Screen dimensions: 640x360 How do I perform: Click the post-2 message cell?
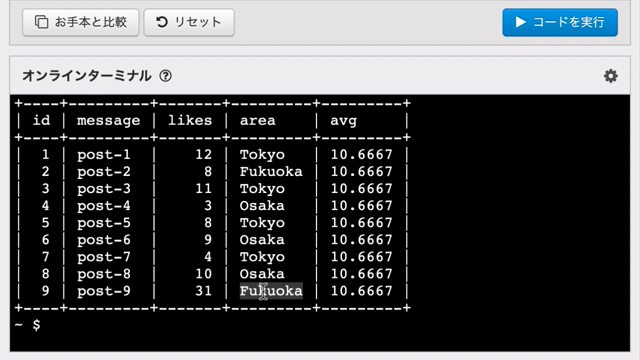point(104,172)
